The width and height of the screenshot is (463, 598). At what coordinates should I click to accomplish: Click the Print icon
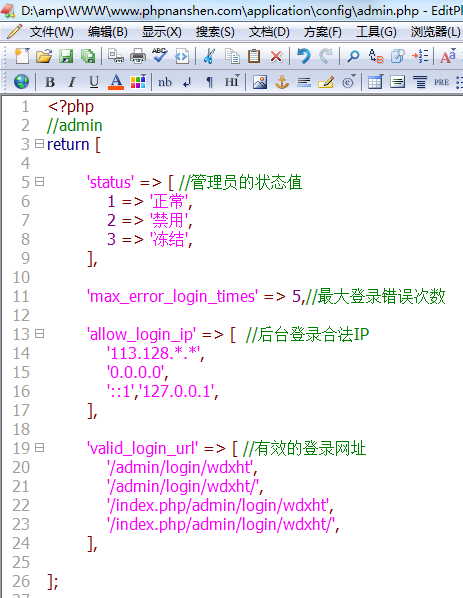138,56
